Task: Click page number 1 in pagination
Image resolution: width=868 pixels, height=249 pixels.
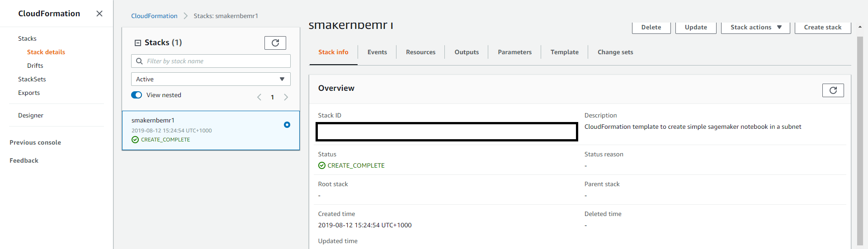Action: point(272,97)
